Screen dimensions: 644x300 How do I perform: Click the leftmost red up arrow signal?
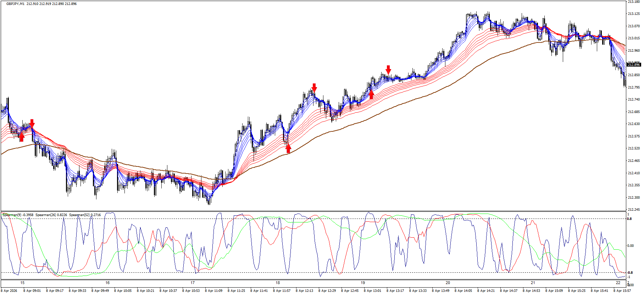pyautogui.click(x=22, y=137)
